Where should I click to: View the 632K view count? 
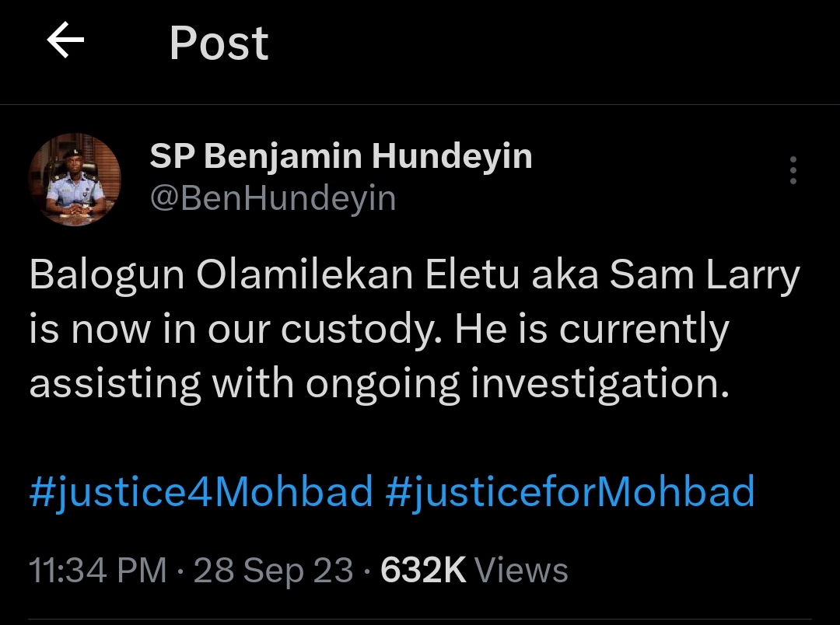click(x=423, y=571)
